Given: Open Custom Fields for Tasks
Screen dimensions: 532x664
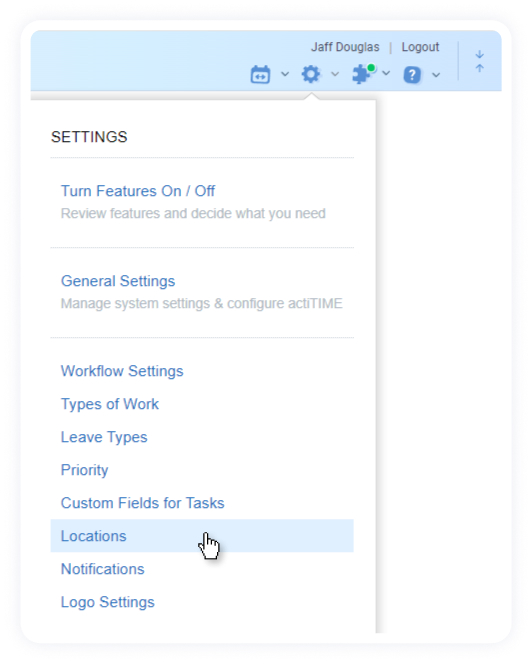Looking at the screenshot, I should click(x=143, y=503).
